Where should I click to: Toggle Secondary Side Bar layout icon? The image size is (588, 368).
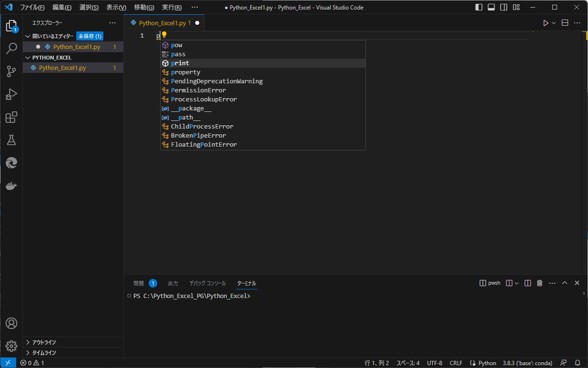504,7
